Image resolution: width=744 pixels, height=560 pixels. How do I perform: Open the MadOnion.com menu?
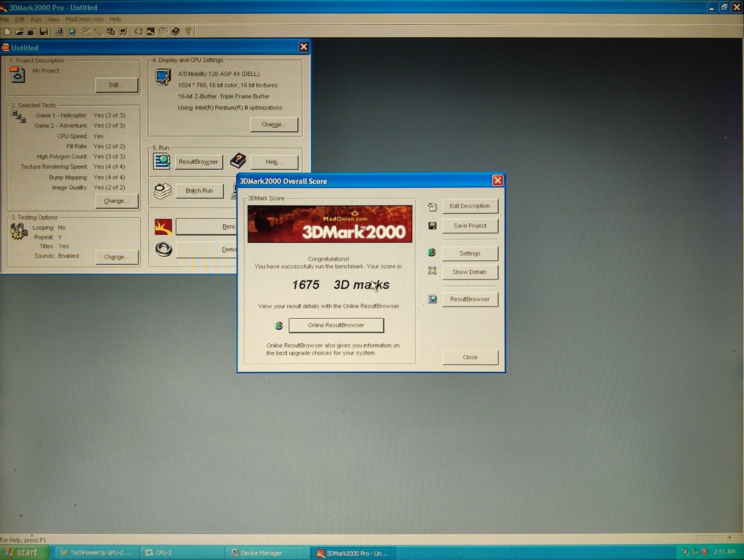pyautogui.click(x=85, y=20)
